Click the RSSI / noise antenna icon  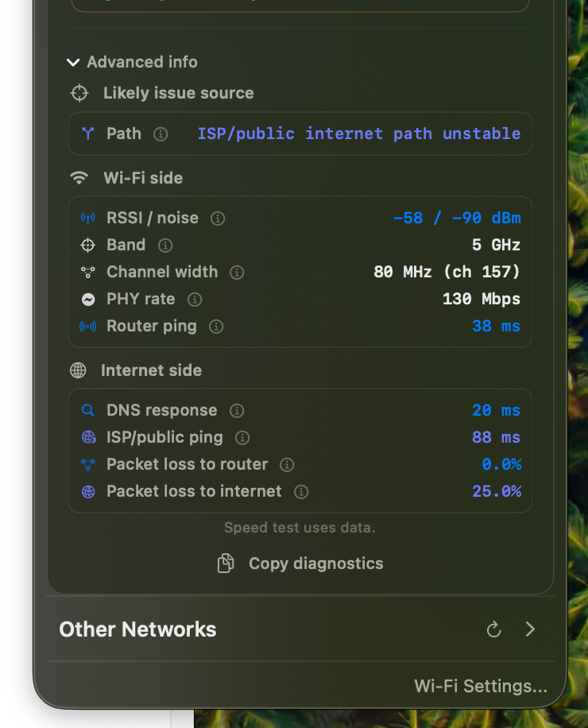[88, 217]
